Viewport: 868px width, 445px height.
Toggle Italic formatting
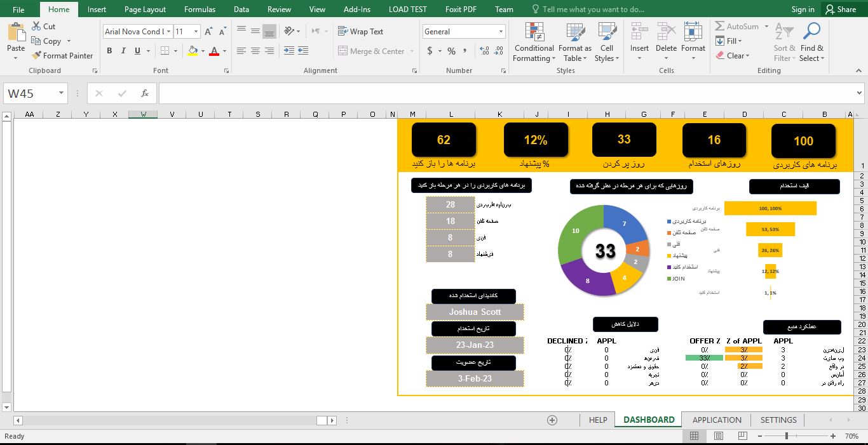[x=123, y=51]
